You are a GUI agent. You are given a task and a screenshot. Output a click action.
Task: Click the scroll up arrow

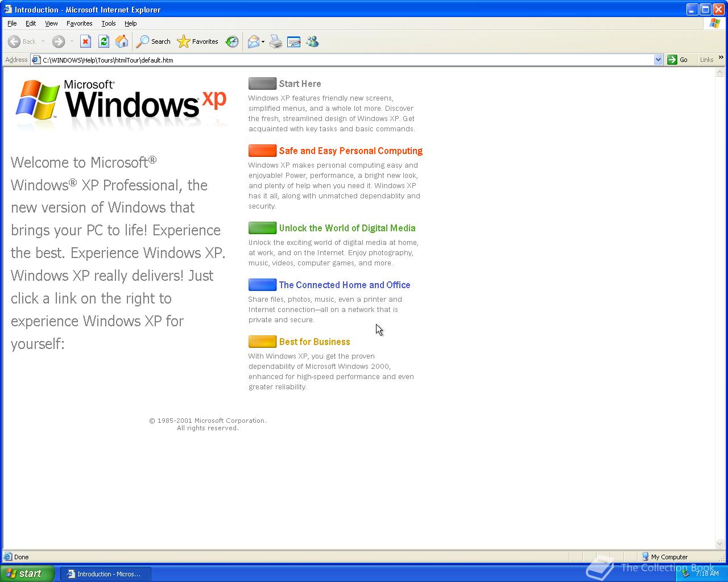(x=719, y=72)
